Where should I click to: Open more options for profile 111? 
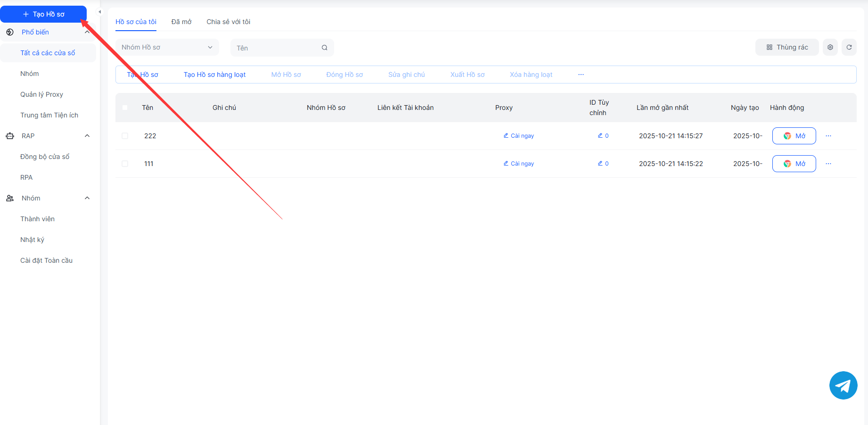point(828,164)
